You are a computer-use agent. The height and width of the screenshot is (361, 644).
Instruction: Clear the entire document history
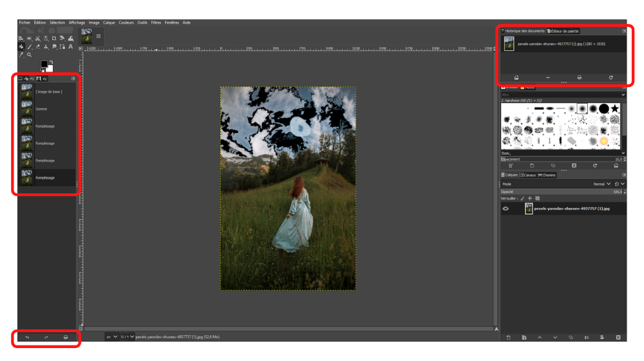[x=579, y=77]
